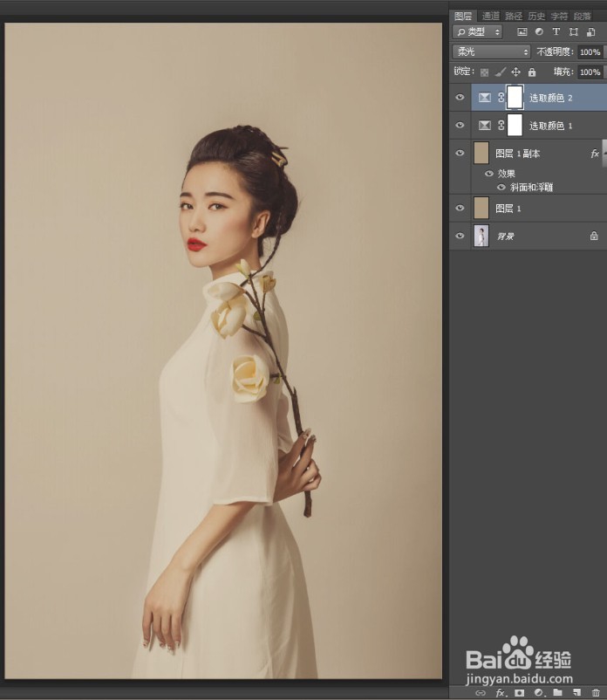Open the 柔光 blend mode dropdown
This screenshot has width=607, height=700.
(x=492, y=51)
